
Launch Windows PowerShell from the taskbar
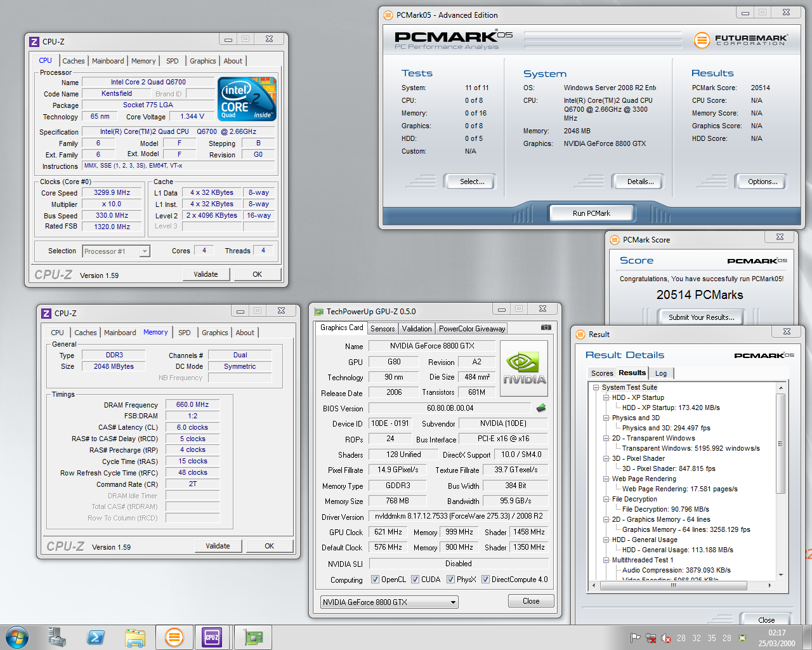[x=96, y=637]
